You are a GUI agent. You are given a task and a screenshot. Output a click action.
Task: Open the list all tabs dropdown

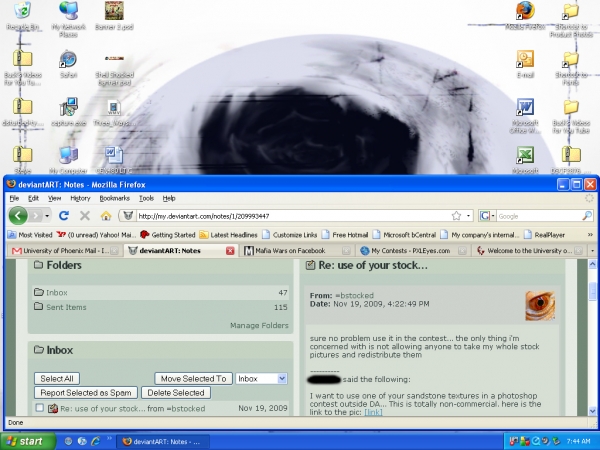pyautogui.click(x=592, y=251)
